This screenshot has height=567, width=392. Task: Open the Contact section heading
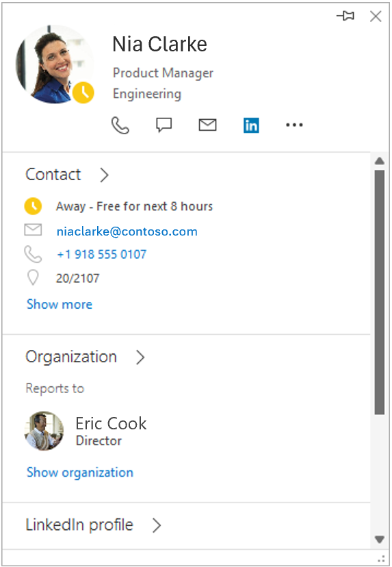53,175
